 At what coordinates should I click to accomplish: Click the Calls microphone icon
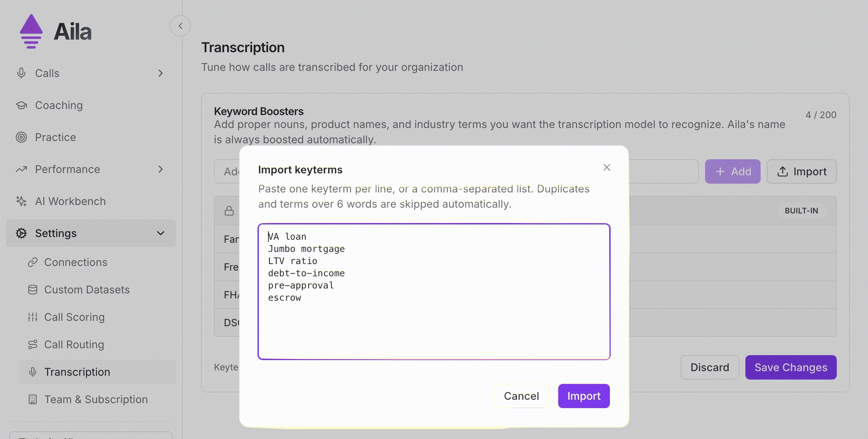point(21,73)
